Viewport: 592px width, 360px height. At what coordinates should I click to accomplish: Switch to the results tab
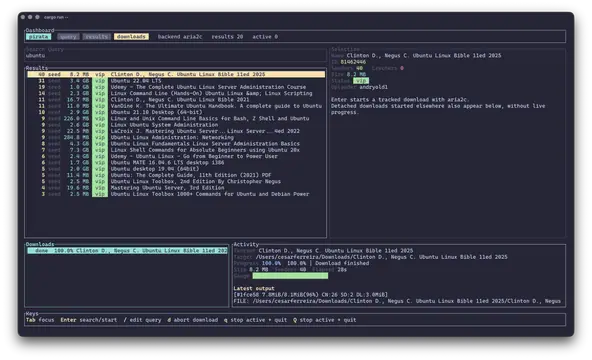tap(97, 37)
